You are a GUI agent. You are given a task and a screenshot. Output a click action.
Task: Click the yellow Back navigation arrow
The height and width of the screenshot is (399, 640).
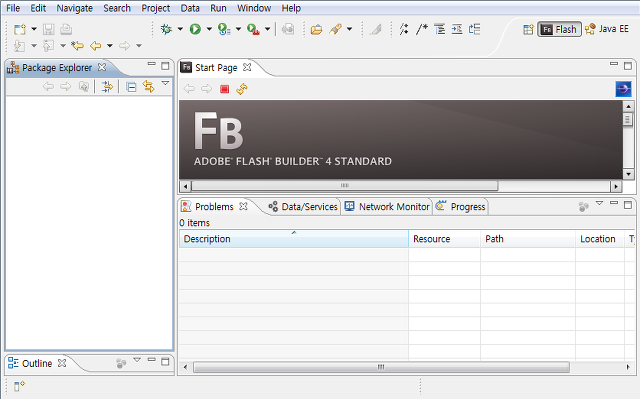[96, 46]
